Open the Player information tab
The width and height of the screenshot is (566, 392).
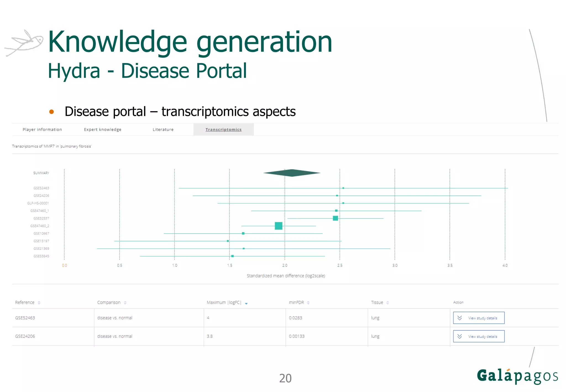(x=42, y=129)
